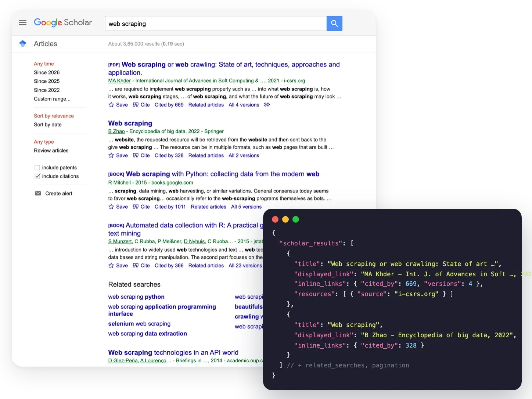
Task: Open D Glez-Peña author profile
Action: [x=123, y=360]
